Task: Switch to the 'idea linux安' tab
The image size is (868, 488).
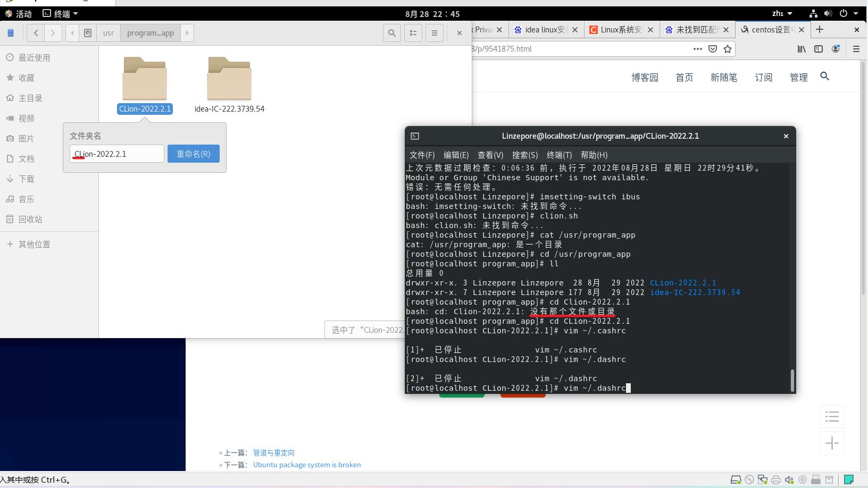Action: pyautogui.click(x=547, y=30)
